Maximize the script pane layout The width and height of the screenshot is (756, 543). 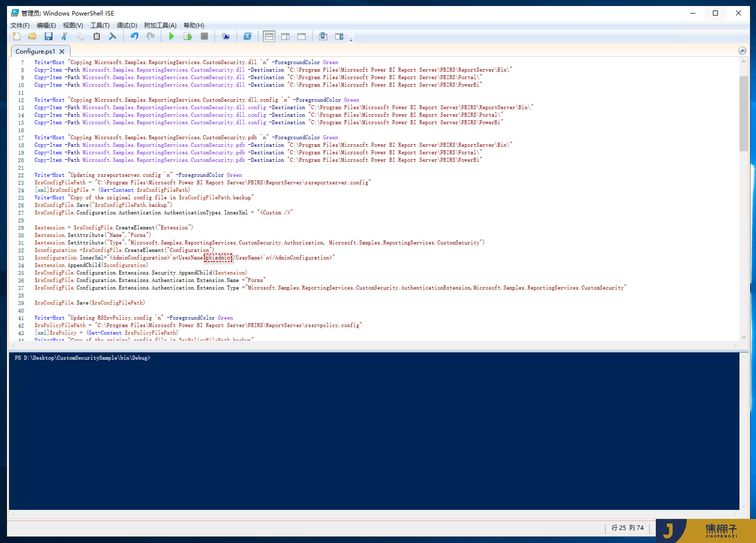click(301, 36)
